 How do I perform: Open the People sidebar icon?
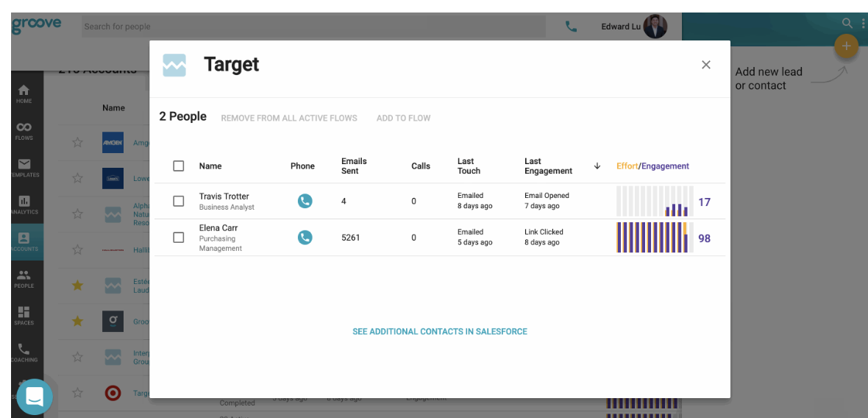click(24, 279)
